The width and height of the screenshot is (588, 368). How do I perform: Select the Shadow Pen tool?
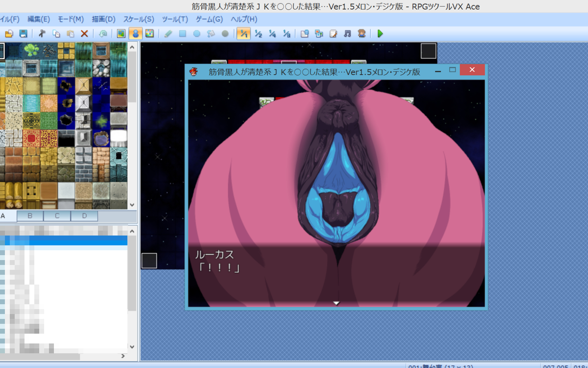tap(225, 34)
